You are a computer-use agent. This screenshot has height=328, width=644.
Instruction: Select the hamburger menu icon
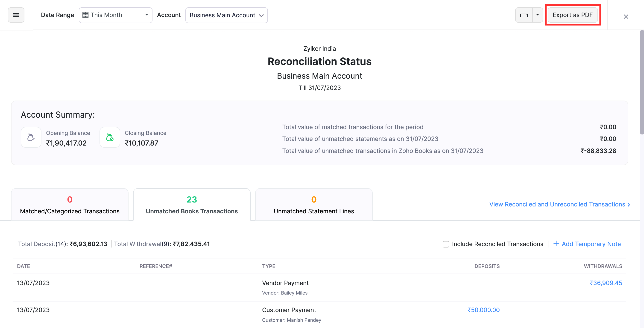click(16, 15)
